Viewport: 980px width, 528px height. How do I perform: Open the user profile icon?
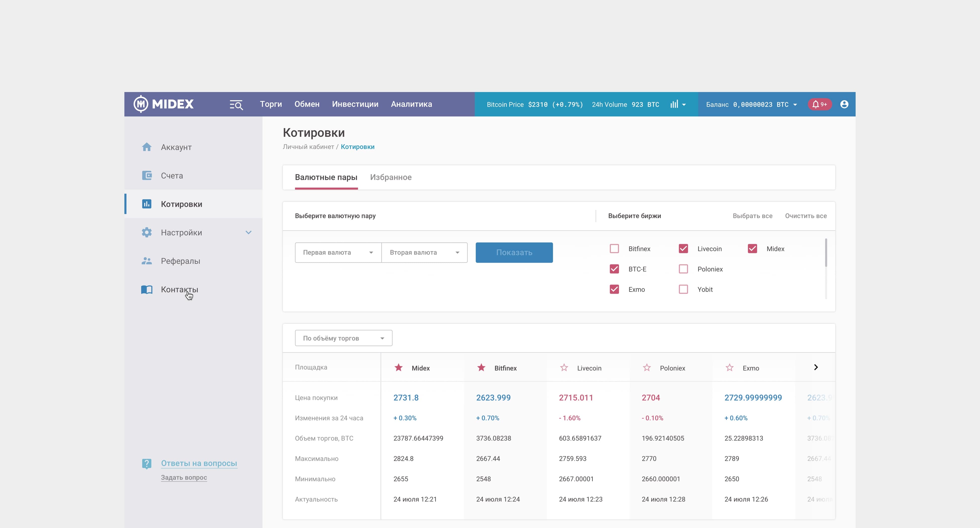coord(844,104)
